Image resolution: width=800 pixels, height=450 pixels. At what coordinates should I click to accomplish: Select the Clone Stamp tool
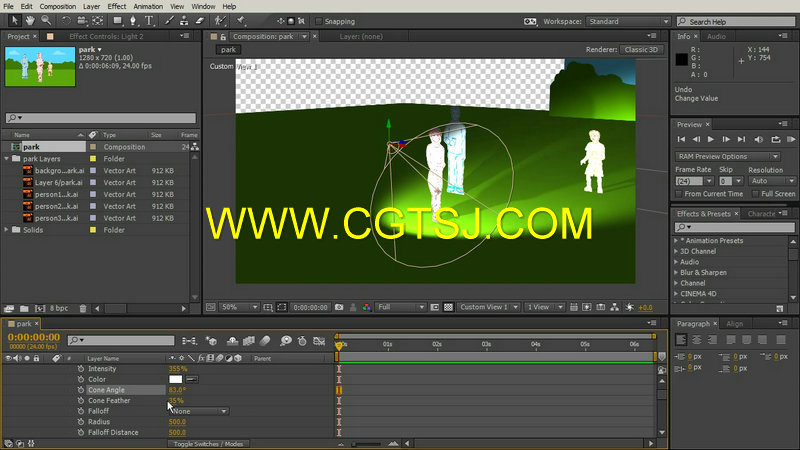[x=184, y=21]
